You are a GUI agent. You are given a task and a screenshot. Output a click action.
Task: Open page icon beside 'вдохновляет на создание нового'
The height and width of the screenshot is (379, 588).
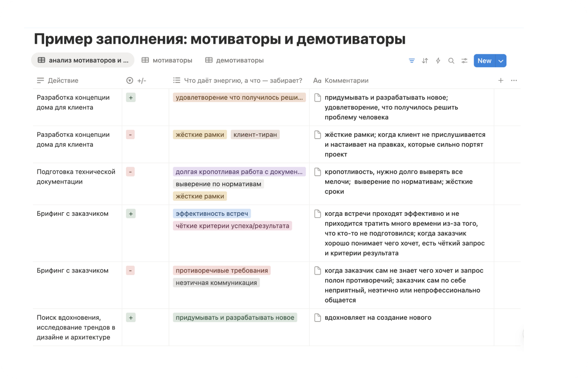point(318,318)
